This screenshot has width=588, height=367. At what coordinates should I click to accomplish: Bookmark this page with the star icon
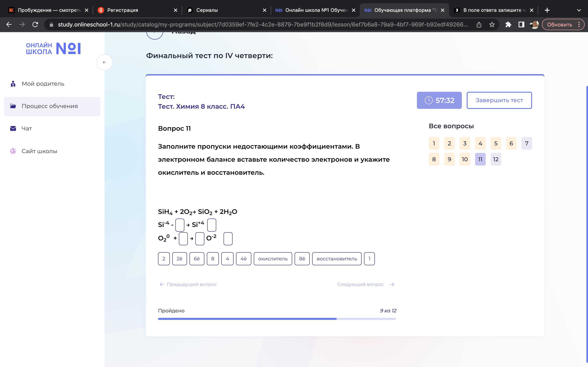(x=492, y=24)
